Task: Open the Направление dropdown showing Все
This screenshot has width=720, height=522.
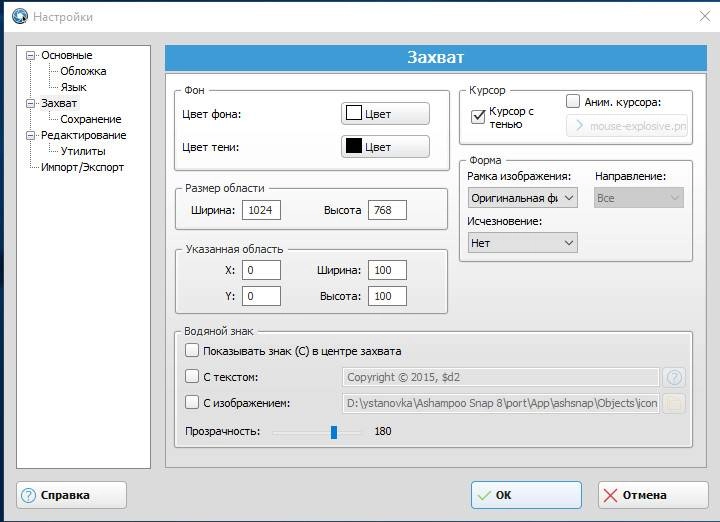Action: (x=639, y=198)
